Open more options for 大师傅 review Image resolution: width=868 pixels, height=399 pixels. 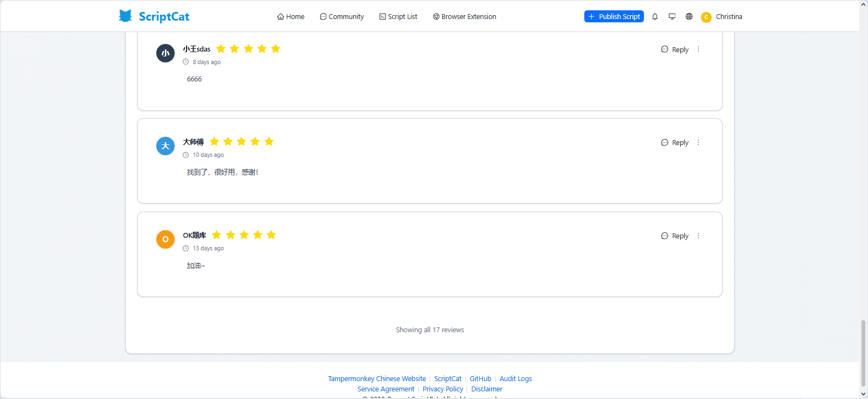pos(698,143)
